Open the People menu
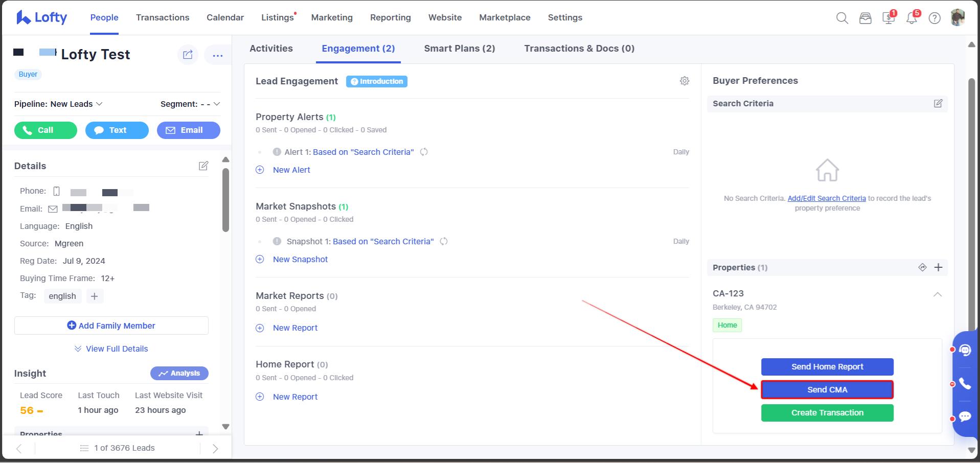 [104, 17]
